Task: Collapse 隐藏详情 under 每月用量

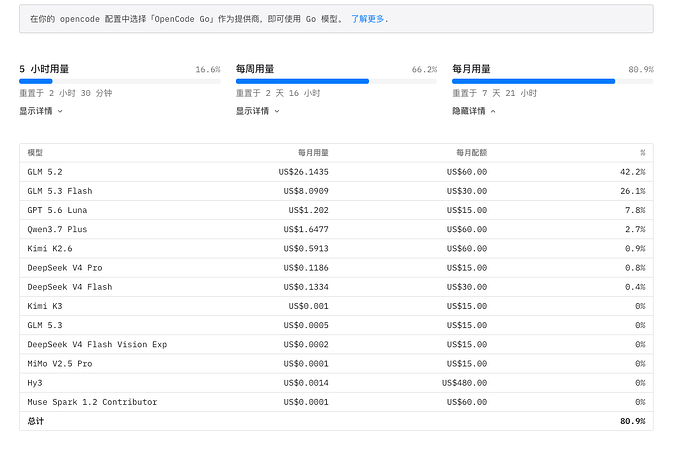Action: (x=474, y=111)
